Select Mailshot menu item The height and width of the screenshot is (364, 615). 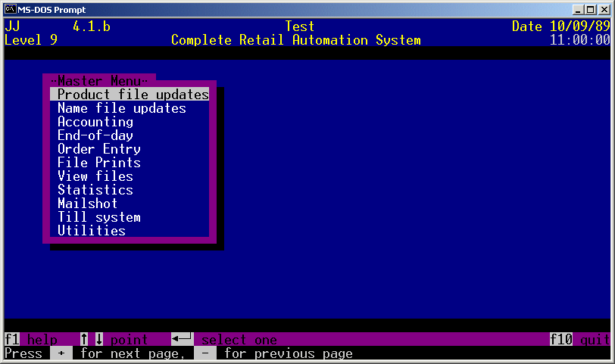click(x=87, y=204)
